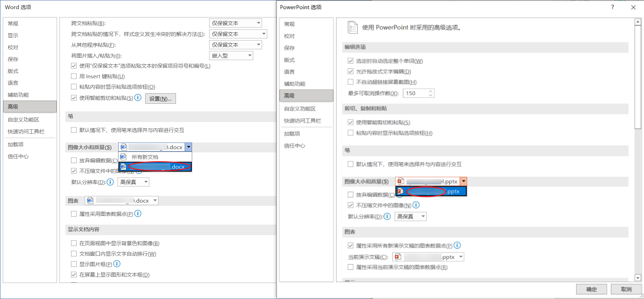Open PowerPoint 当前演示文稿 dropdown
This screenshot has height=299, width=644.
(x=428, y=257)
